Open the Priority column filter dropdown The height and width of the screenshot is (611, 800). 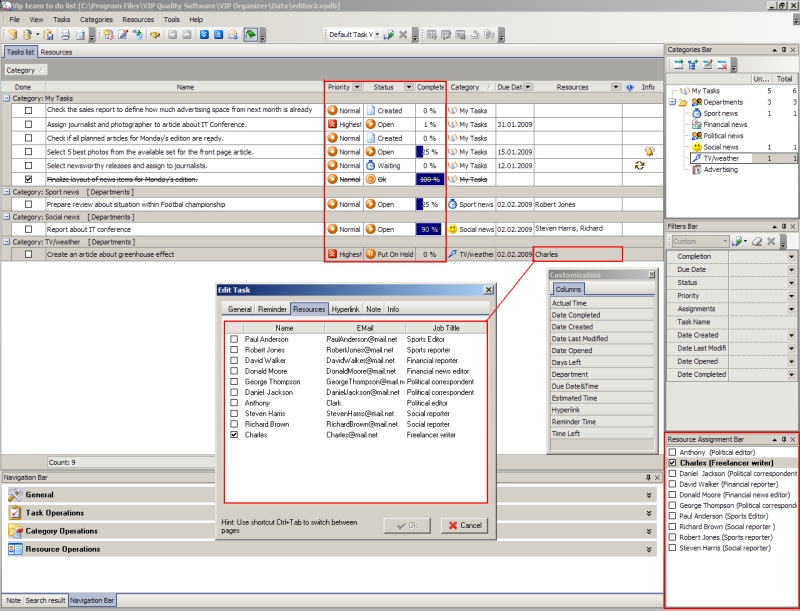[356, 87]
